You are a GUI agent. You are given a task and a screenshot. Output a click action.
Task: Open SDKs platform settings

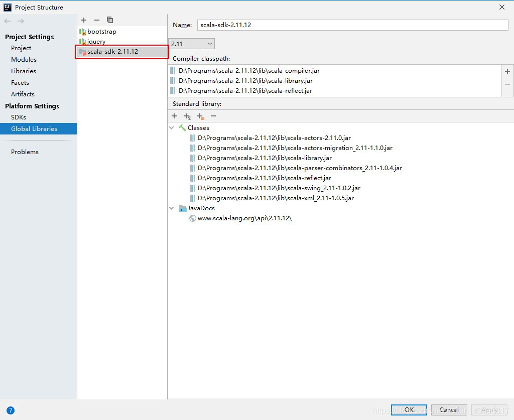pos(19,117)
